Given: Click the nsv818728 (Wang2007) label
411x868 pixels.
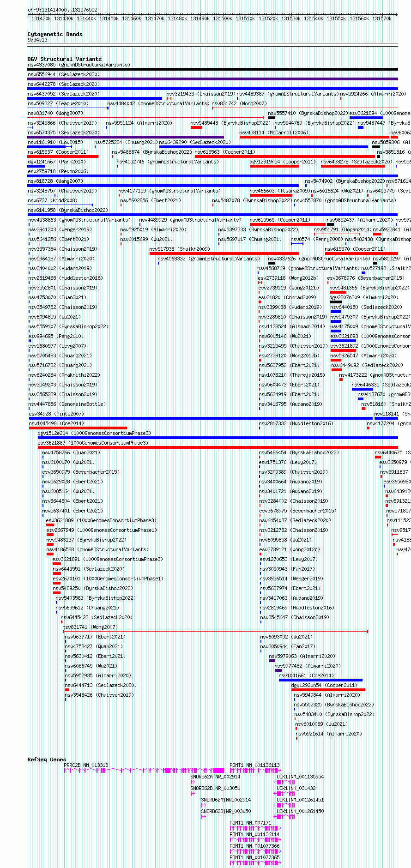Looking at the screenshot, I should click(55, 181).
